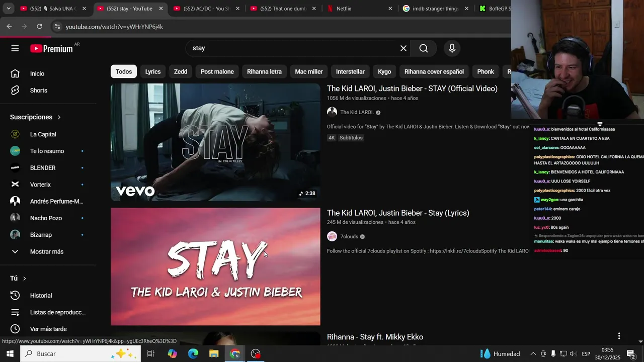This screenshot has width=644, height=362.
Task: Open File Explorer from the taskbar
Action: (214, 353)
